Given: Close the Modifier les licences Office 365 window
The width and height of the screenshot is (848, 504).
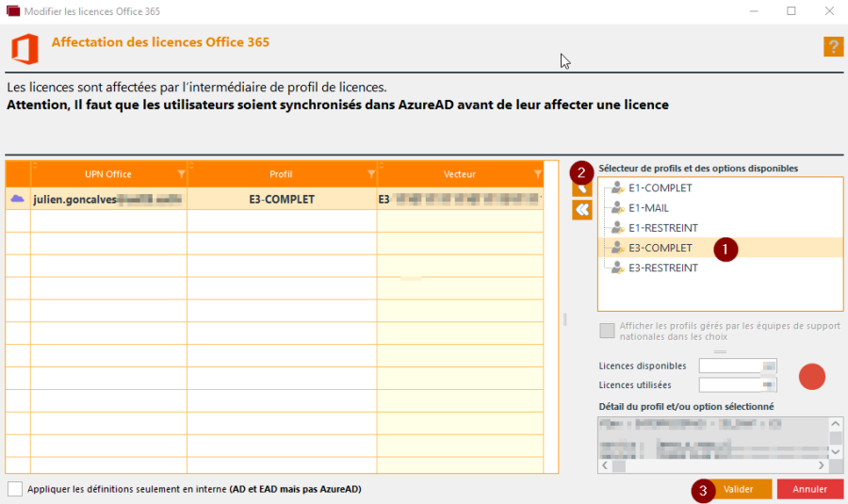Looking at the screenshot, I should tap(829, 10).
